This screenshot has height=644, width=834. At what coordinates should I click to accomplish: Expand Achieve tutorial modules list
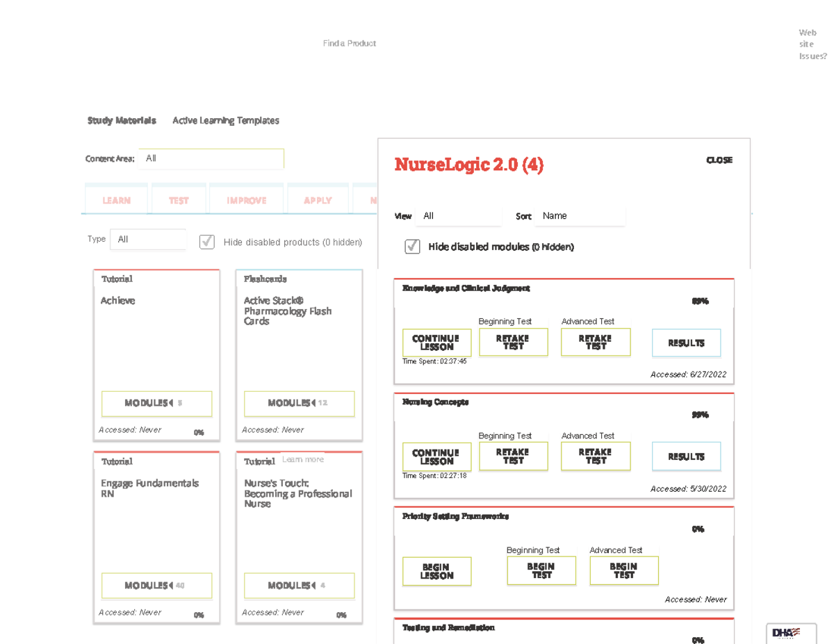(156, 404)
